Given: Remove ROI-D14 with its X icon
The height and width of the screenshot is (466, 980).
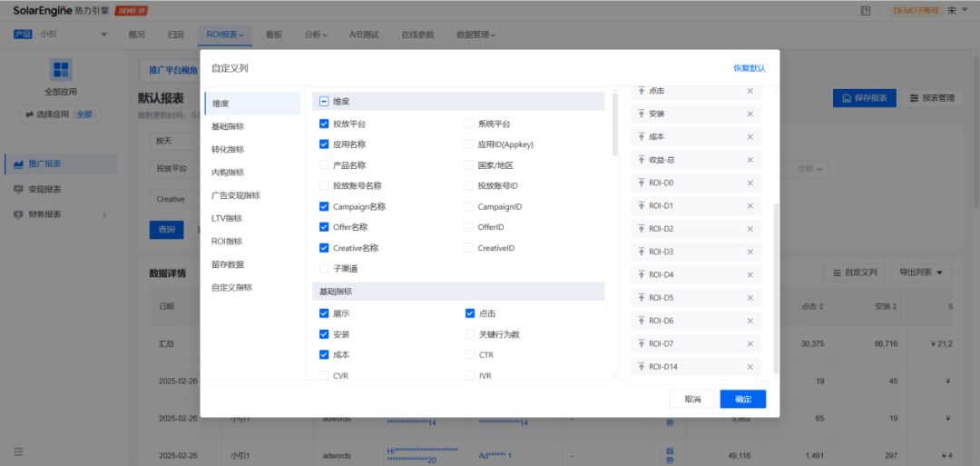Looking at the screenshot, I should point(750,367).
